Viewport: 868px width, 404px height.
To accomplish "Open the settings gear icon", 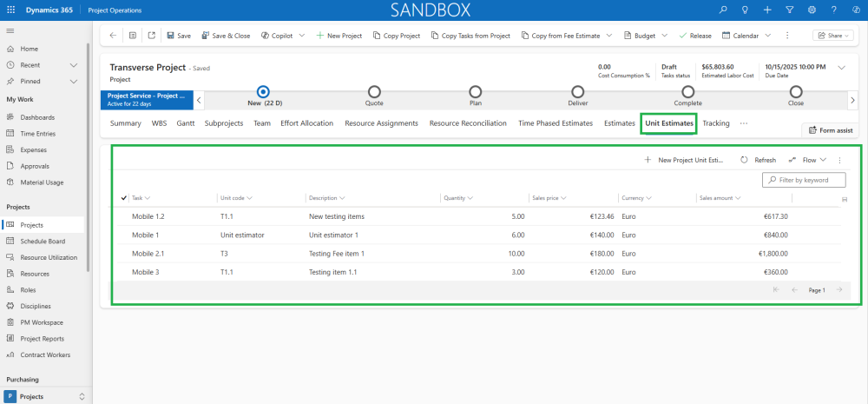I will 812,10.
